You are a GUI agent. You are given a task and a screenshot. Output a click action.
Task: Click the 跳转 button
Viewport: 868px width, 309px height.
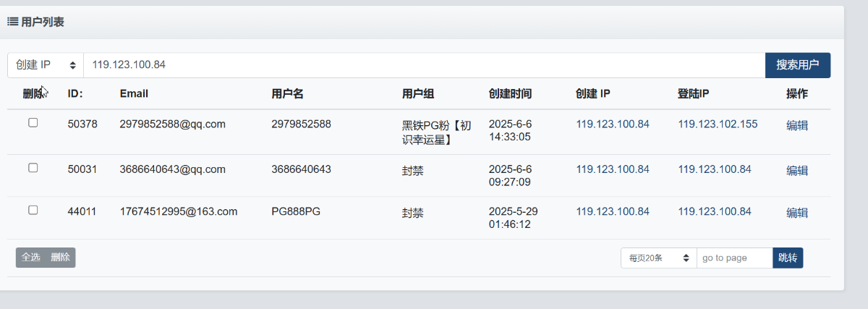tap(788, 258)
